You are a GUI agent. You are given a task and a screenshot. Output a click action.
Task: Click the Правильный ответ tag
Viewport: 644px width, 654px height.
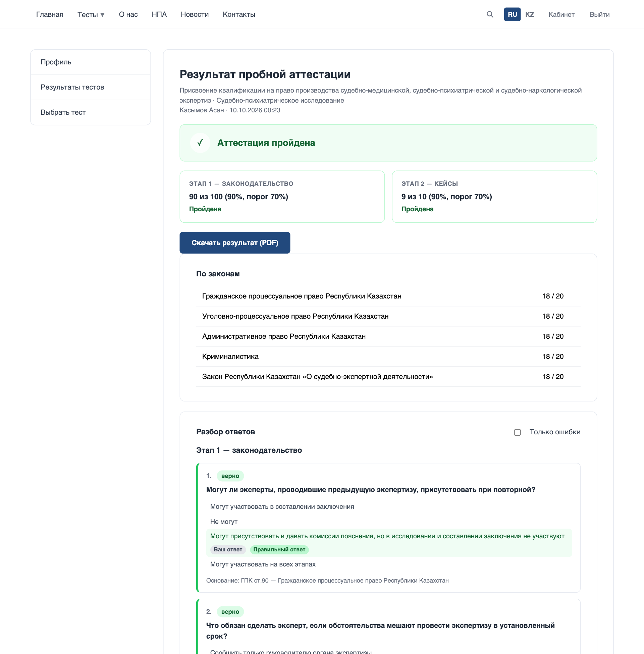click(x=279, y=550)
